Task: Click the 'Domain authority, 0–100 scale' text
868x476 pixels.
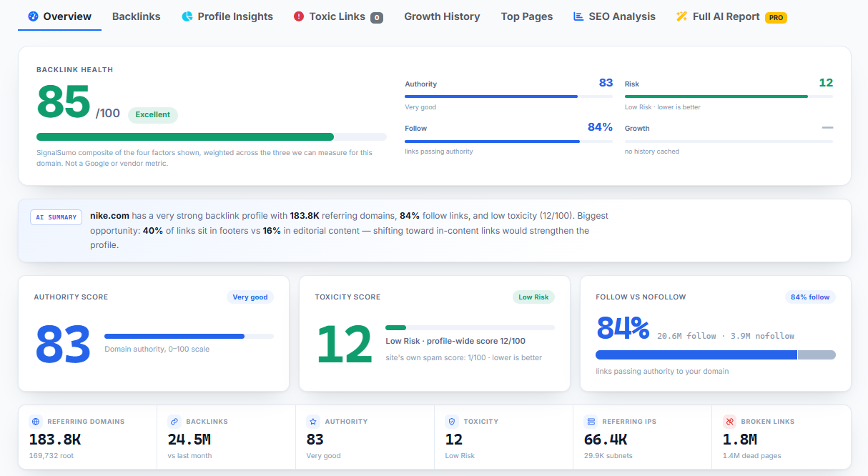Action: pos(157,349)
